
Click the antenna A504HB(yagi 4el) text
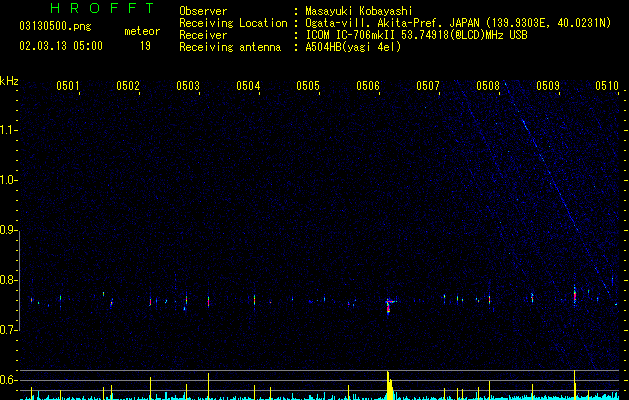click(353, 47)
